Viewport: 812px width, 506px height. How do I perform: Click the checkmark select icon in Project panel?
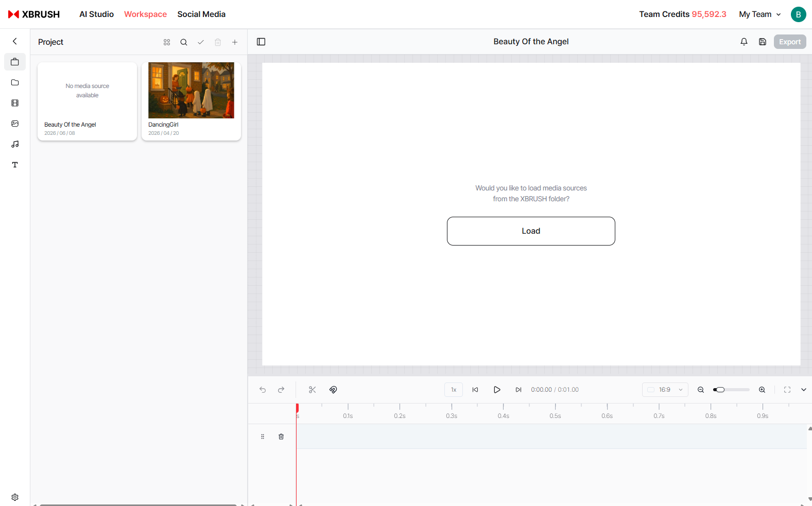pyautogui.click(x=201, y=42)
